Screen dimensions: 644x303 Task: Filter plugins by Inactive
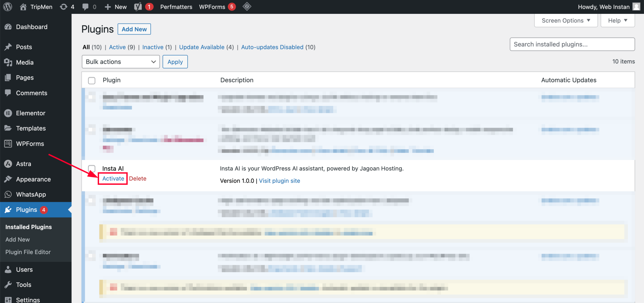tap(153, 47)
